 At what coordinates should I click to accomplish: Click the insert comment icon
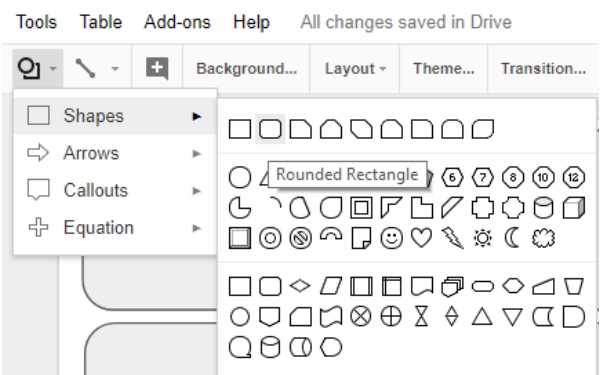click(x=157, y=68)
